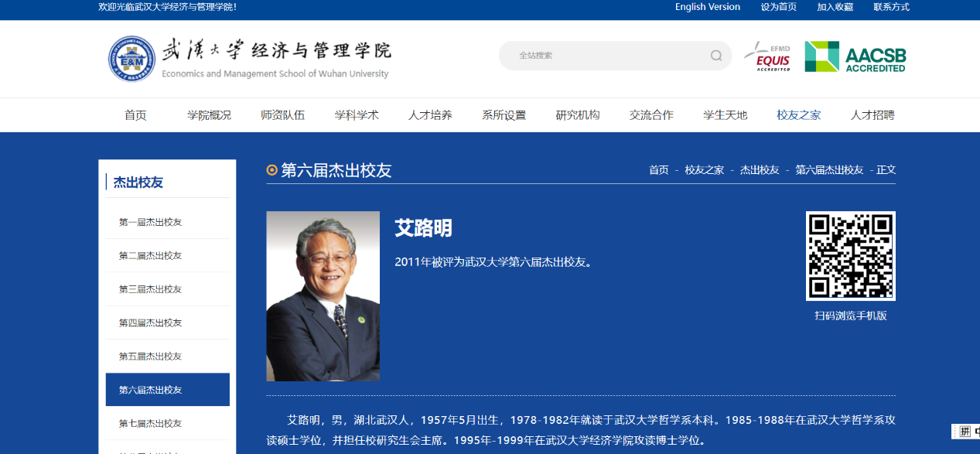
Task: Open the 师资队伍 navigation menu
Action: [282, 115]
